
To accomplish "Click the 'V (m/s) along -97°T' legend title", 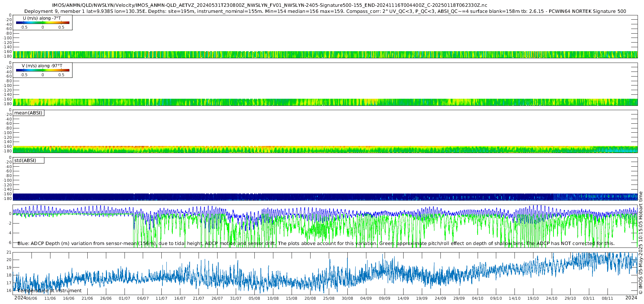I will [x=42, y=66].
